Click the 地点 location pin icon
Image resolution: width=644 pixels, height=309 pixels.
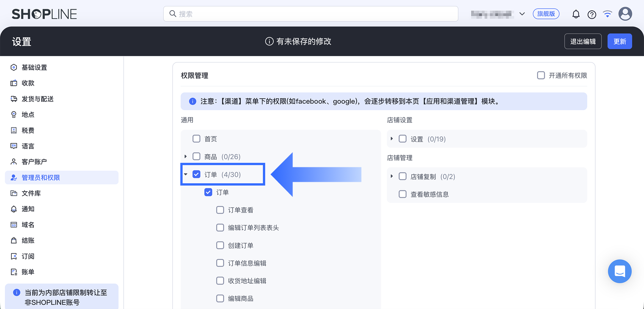click(14, 114)
